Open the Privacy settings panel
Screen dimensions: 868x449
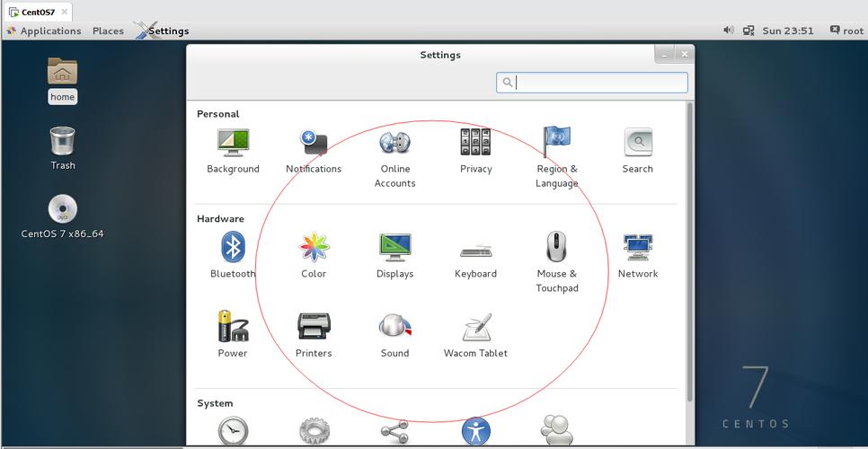(475, 150)
